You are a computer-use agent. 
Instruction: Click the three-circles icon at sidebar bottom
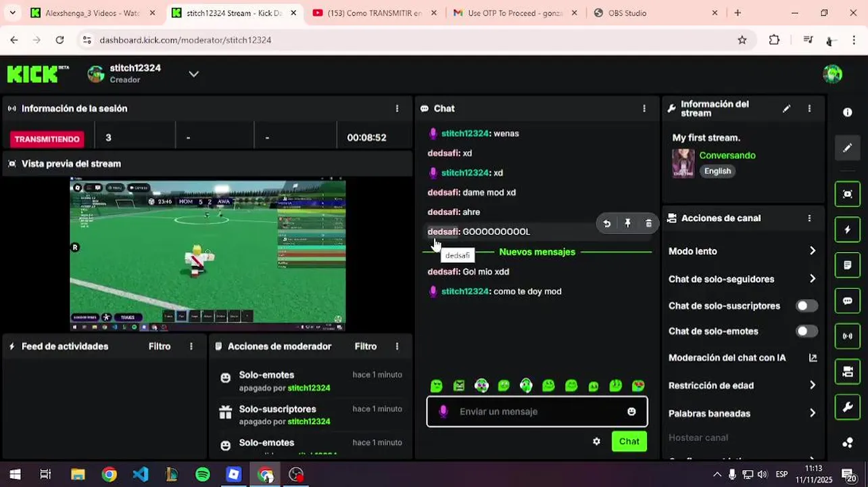[x=848, y=443]
